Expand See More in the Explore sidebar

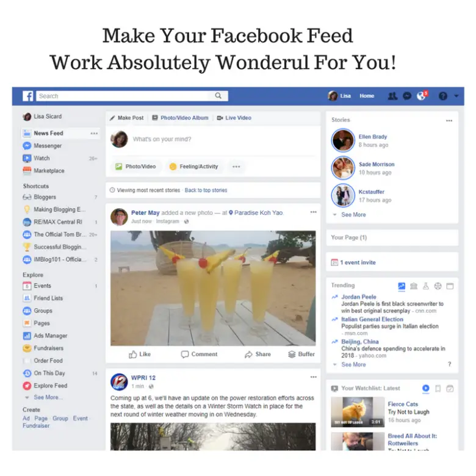(48, 397)
